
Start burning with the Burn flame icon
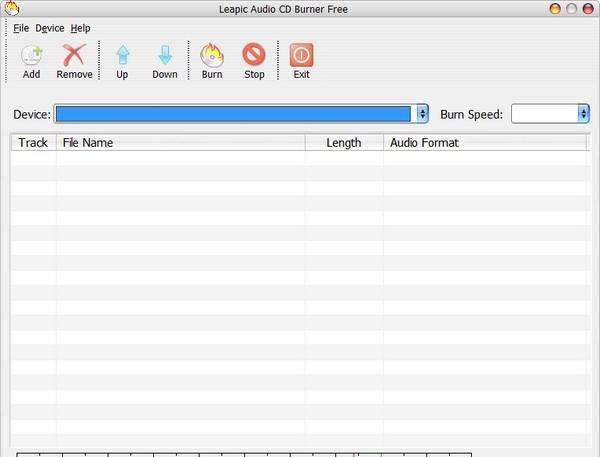pos(212,55)
